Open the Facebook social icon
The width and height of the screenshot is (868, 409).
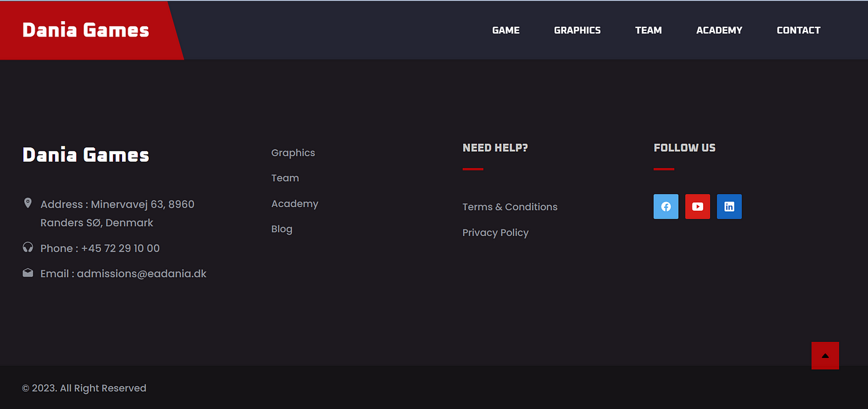pyautogui.click(x=666, y=206)
